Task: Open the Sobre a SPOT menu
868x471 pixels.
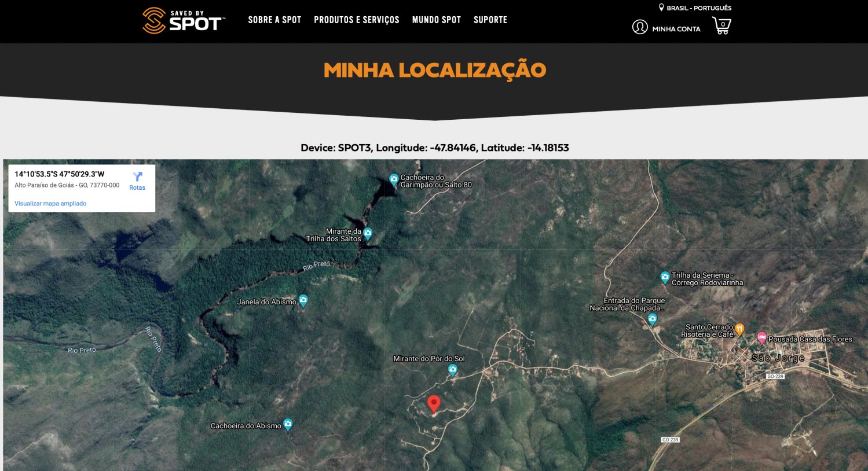Action: [x=274, y=20]
